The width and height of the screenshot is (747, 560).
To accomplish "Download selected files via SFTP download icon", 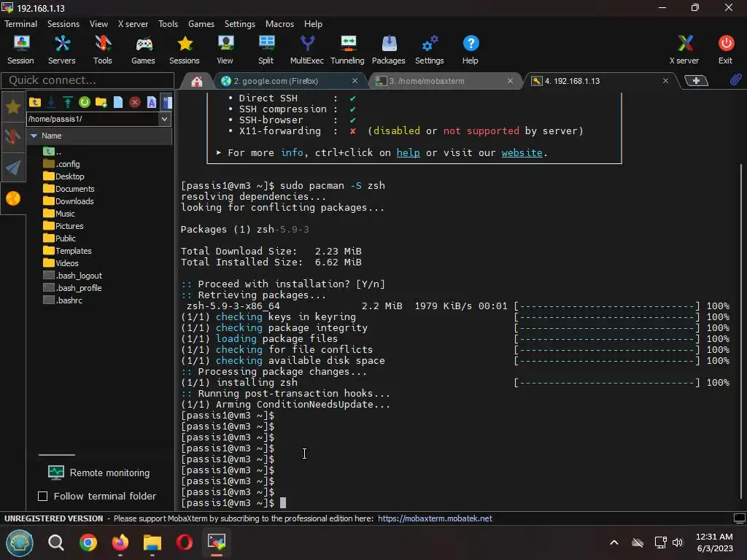I will (x=52, y=102).
